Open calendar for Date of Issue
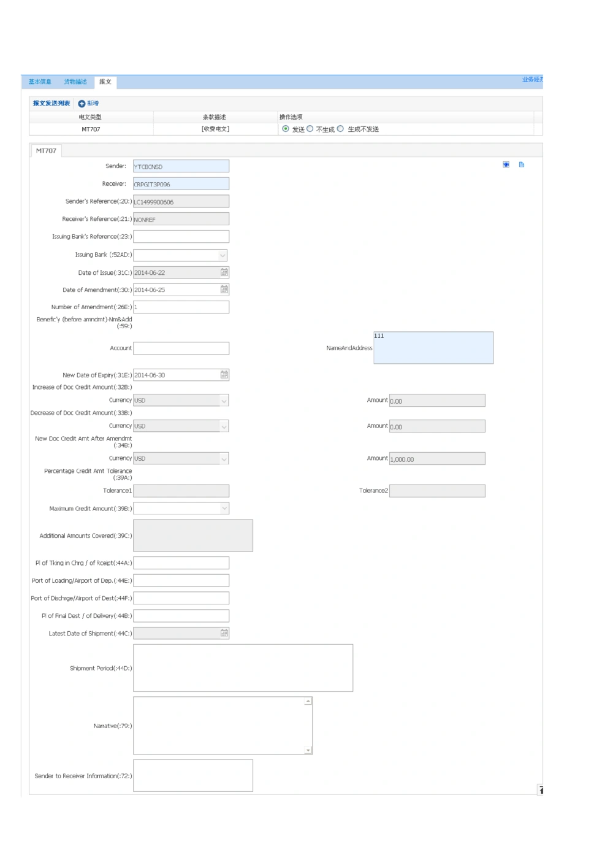 tap(224, 272)
